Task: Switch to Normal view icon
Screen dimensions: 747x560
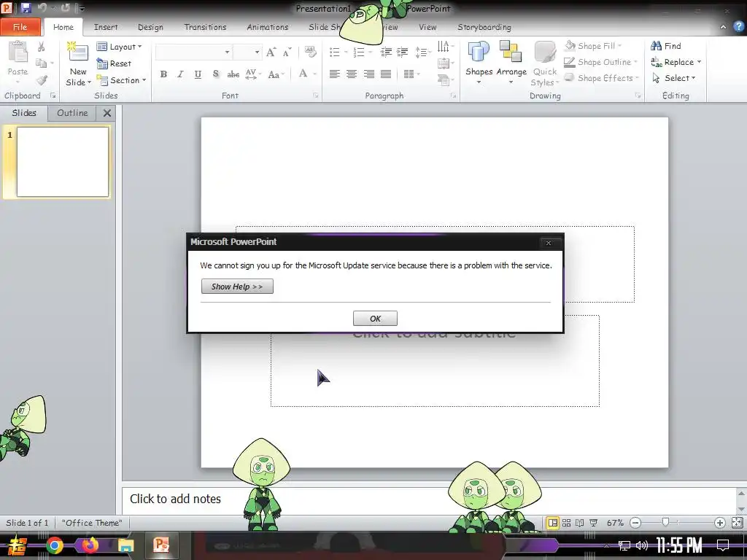Action: click(x=553, y=523)
